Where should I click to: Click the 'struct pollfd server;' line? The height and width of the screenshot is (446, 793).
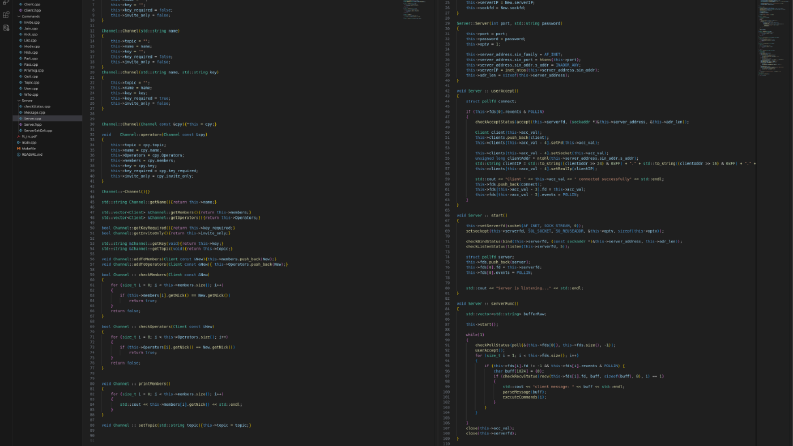[490, 257]
